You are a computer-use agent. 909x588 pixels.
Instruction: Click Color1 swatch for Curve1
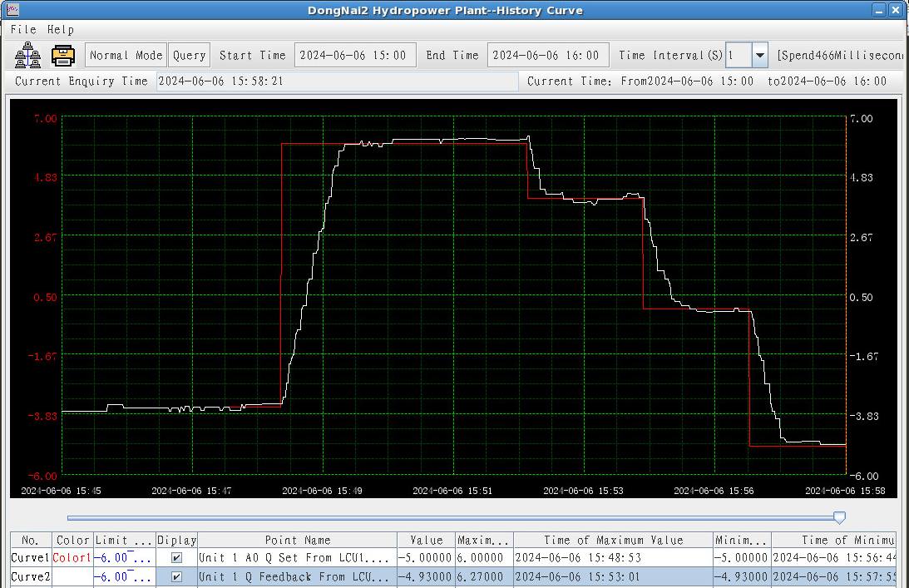[x=72, y=558]
